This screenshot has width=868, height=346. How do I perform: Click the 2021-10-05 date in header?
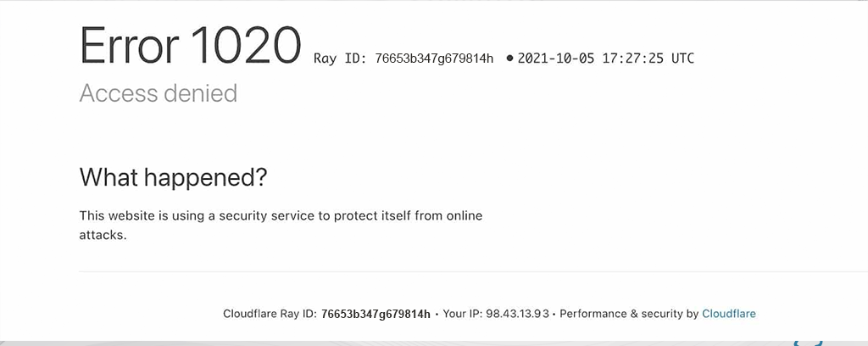pyautogui.click(x=554, y=59)
